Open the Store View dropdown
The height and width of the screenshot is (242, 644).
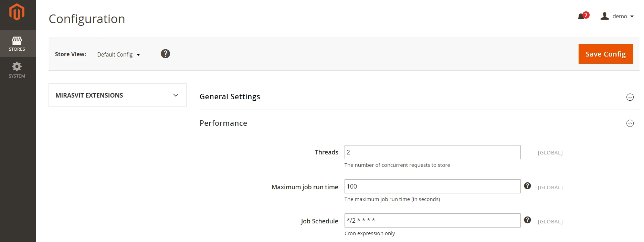(x=118, y=54)
